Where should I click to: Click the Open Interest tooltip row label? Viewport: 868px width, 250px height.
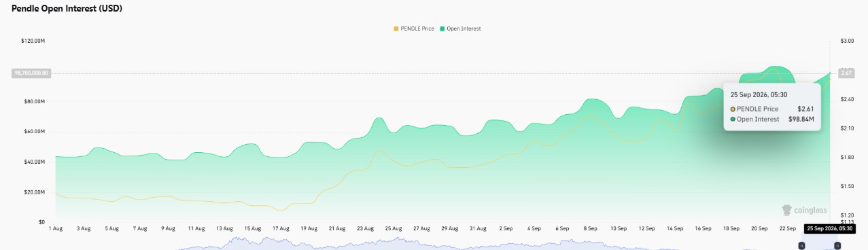(758, 120)
